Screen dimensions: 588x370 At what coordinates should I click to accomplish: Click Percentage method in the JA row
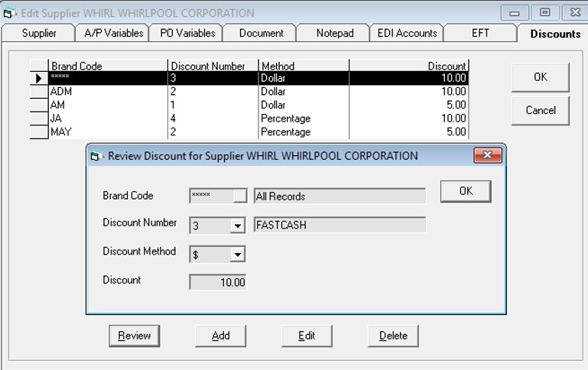pos(304,118)
